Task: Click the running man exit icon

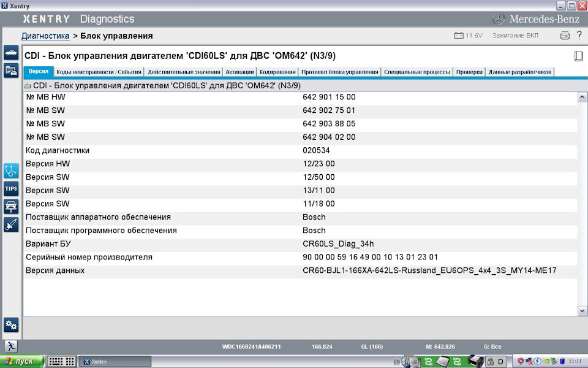Action: [11, 346]
